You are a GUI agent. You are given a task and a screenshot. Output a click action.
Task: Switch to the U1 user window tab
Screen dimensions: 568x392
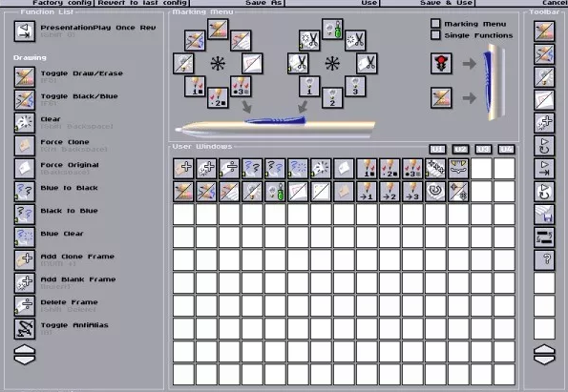437,149
